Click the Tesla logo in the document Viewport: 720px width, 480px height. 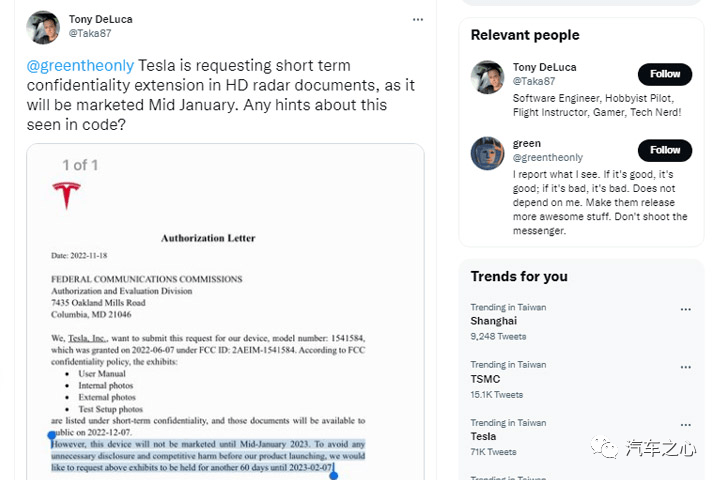[66, 195]
